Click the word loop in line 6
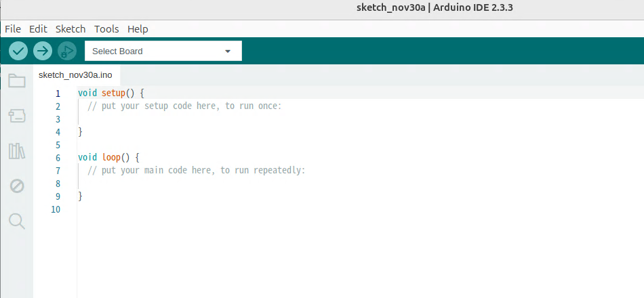 (111, 157)
